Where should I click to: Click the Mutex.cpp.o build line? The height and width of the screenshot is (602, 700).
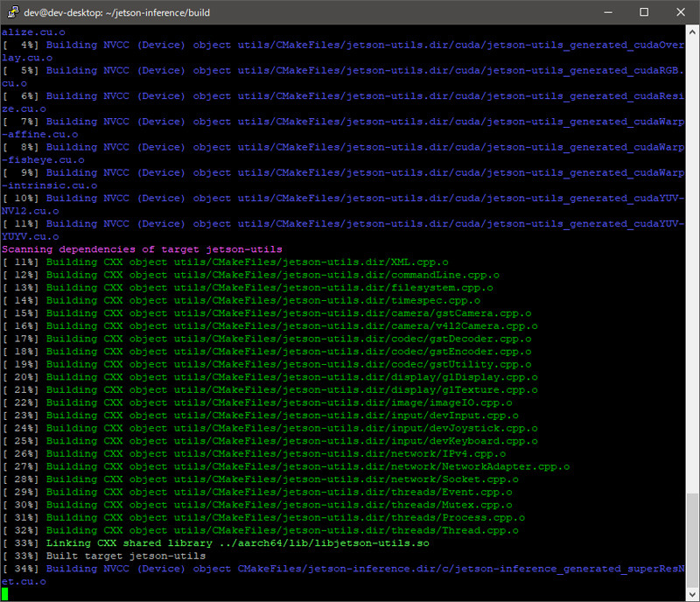(x=257, y=505)
